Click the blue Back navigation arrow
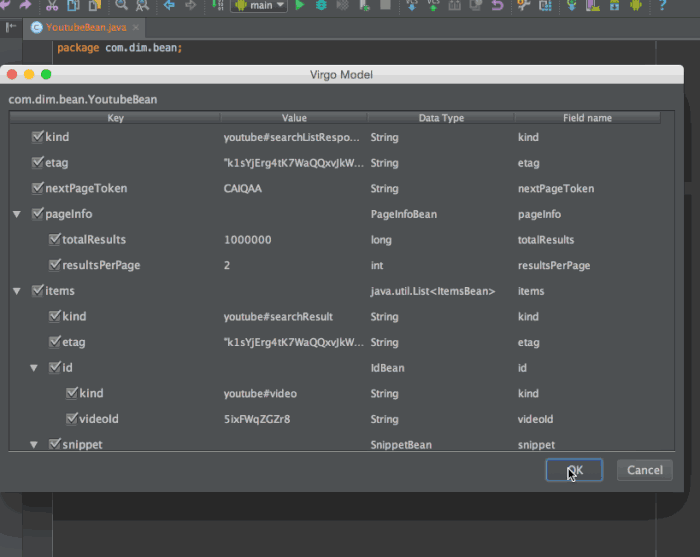The height and width of the screenshot is (557, 700). tap(169, 5)
